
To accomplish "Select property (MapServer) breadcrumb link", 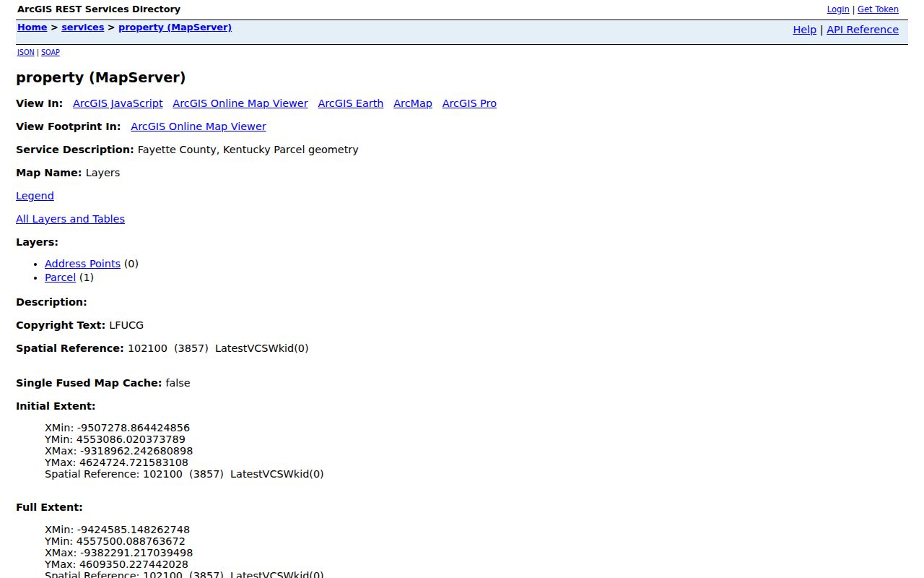I will pos(175,27).
